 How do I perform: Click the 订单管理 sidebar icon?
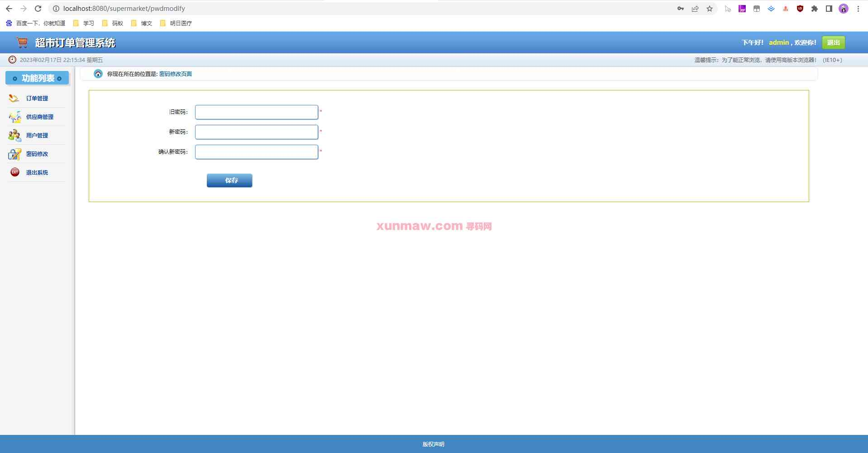14,98
